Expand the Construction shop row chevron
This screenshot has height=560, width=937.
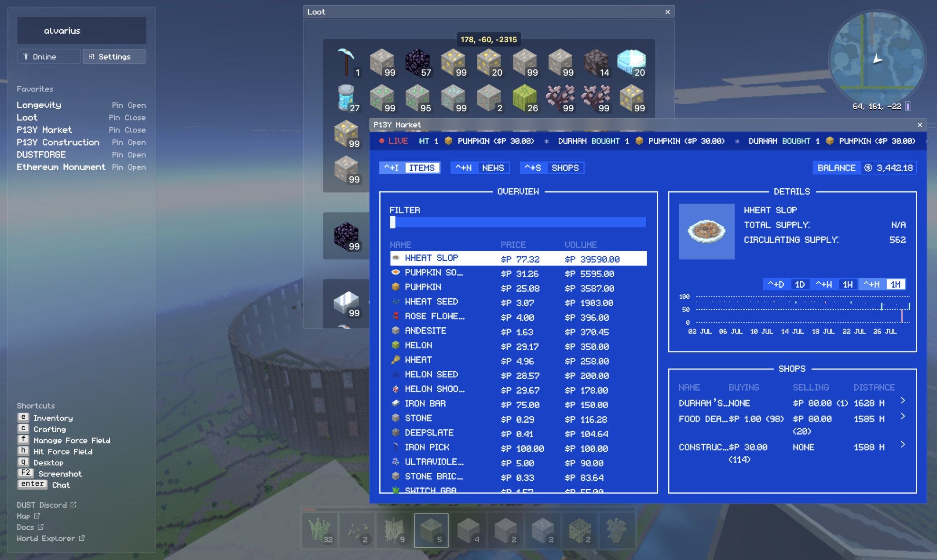coord(903,445)
